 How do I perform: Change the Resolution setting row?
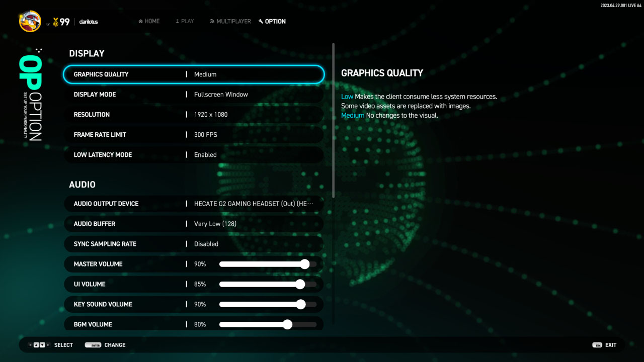194,115
